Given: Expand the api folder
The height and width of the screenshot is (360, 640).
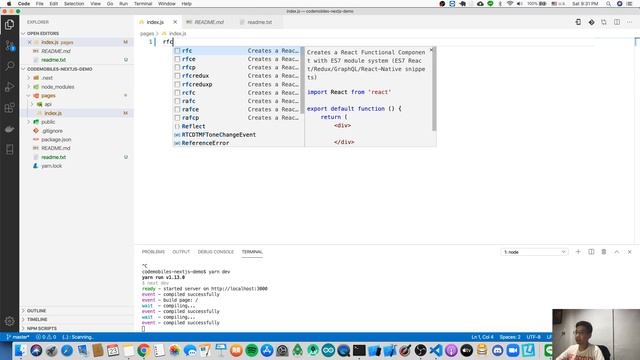Looking at the screenshot, I should tap(76, 104).
